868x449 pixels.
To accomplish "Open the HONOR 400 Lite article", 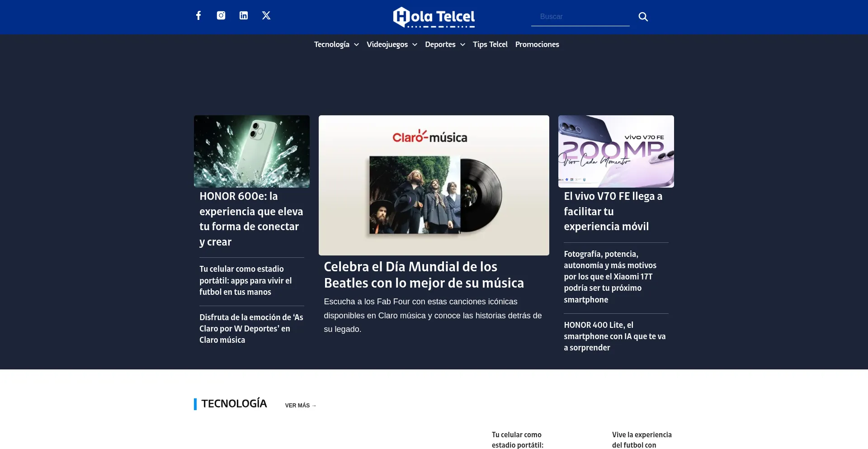I will pos(615,336).
